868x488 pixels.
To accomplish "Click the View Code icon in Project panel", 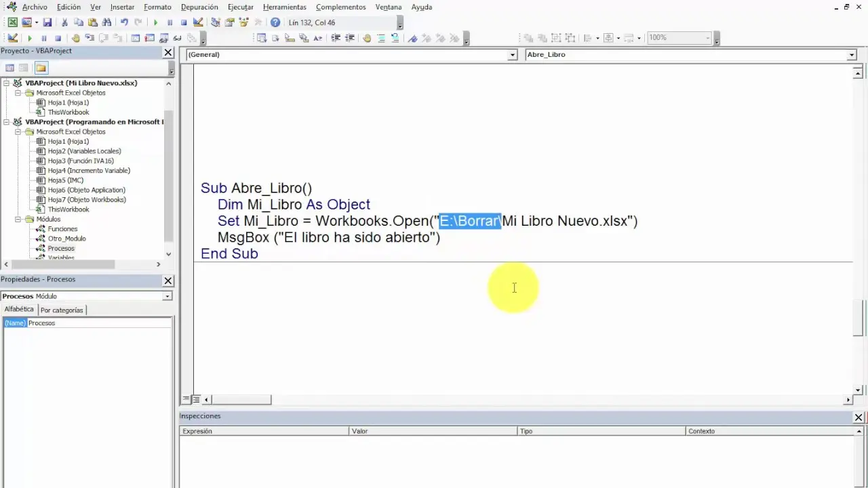I will 9,68.
